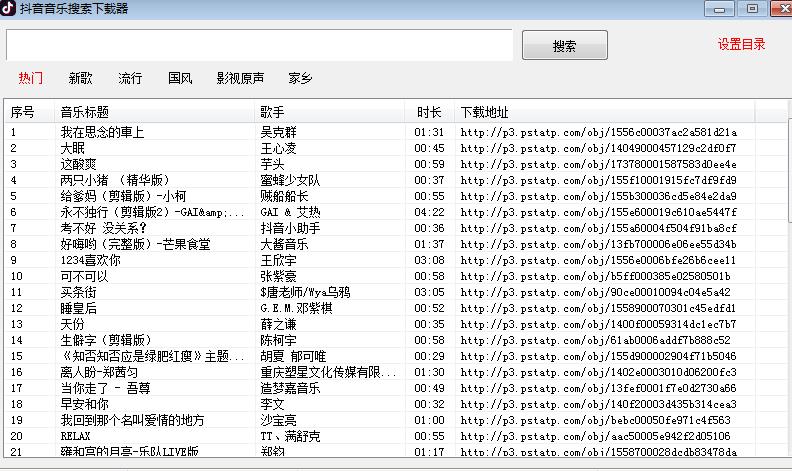
Task: Go to the 家乡 tab
Action: point(300,78)
